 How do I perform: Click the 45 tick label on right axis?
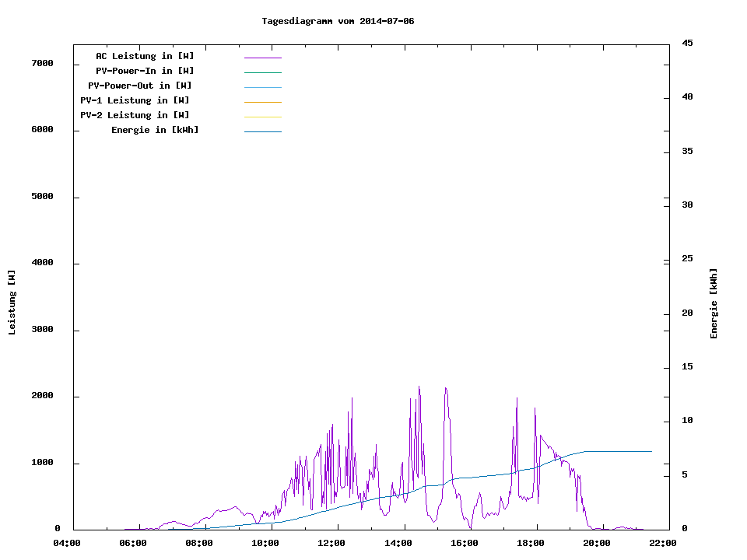tap(687, 43)
